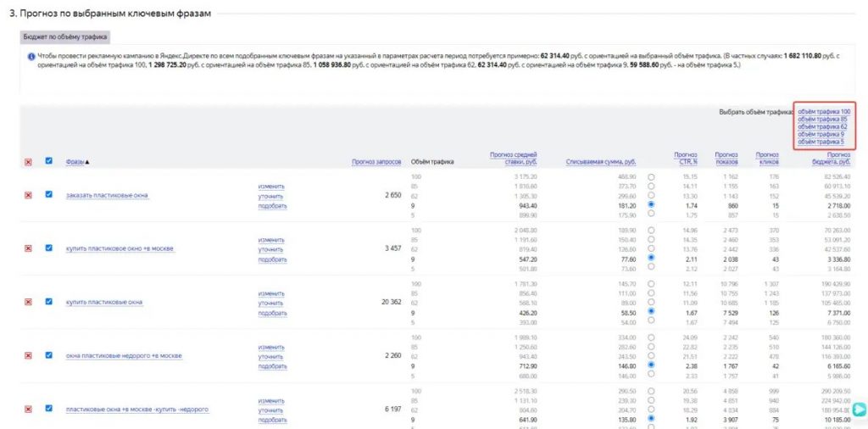Click 'объём трафика 85' link
This screenshot has width=868, height=429.
click(x=822, y=119)
